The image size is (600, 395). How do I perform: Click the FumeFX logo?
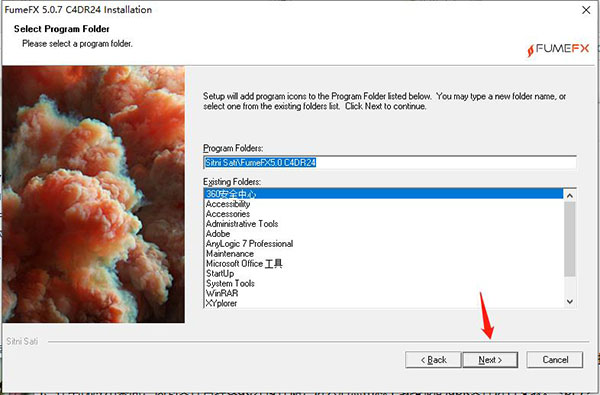pyautogui.click(x=558, y=49)
